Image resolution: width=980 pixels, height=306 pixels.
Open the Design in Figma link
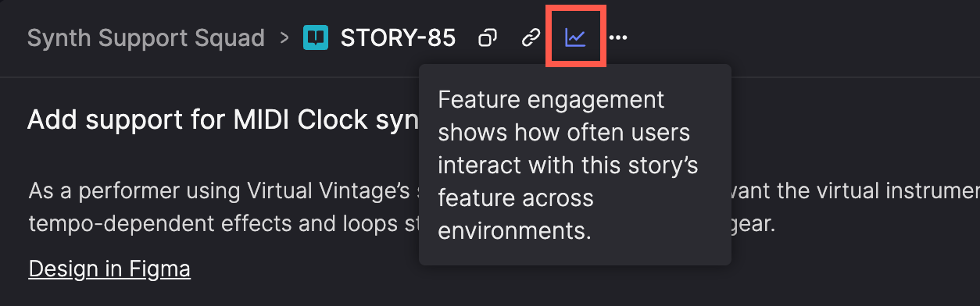109,269
